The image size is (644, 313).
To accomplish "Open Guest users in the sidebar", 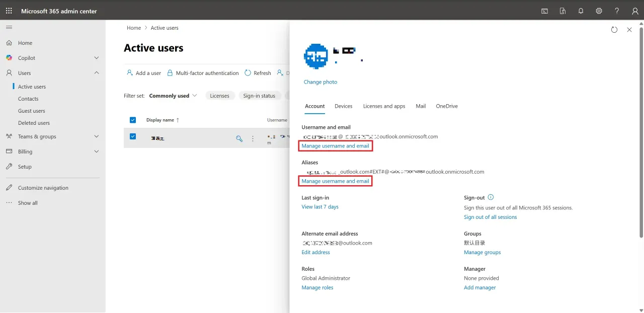I will (x=31, y=111).
